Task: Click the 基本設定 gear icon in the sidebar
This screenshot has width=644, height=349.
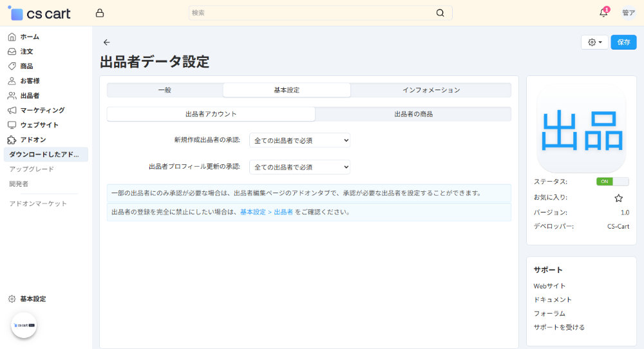Action: (12, 299)
